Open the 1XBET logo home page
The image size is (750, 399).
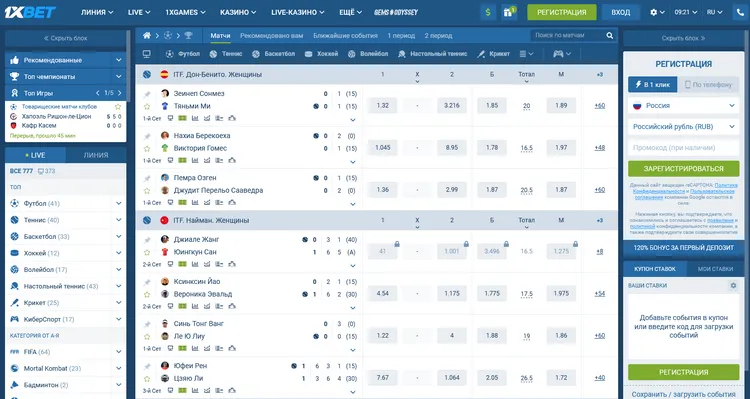[30, 12]
